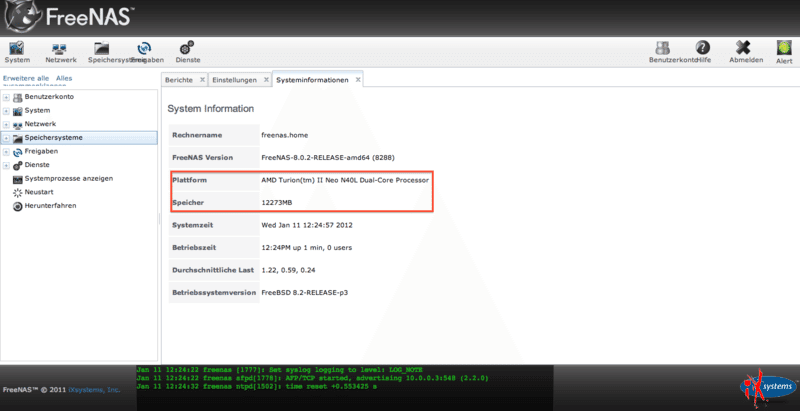Click Systemprozesse anzeigen monitor icon
800x411 pixels.
[x=18, y=179]
